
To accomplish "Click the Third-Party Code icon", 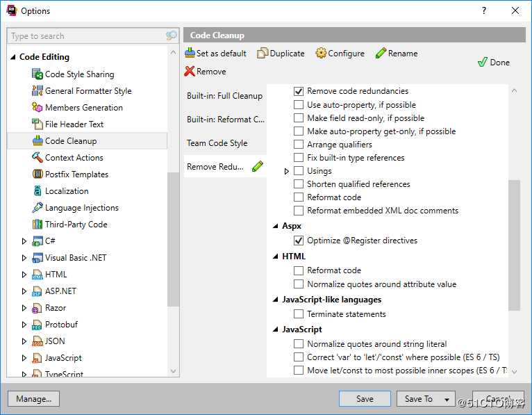I will (37, 224).
